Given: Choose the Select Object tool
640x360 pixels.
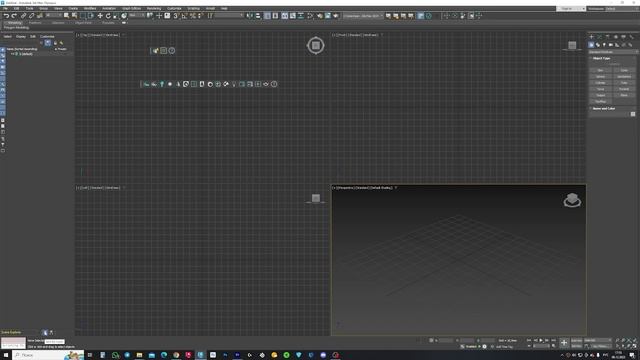Looking at the screenshot, I should [x=67, y=16].
